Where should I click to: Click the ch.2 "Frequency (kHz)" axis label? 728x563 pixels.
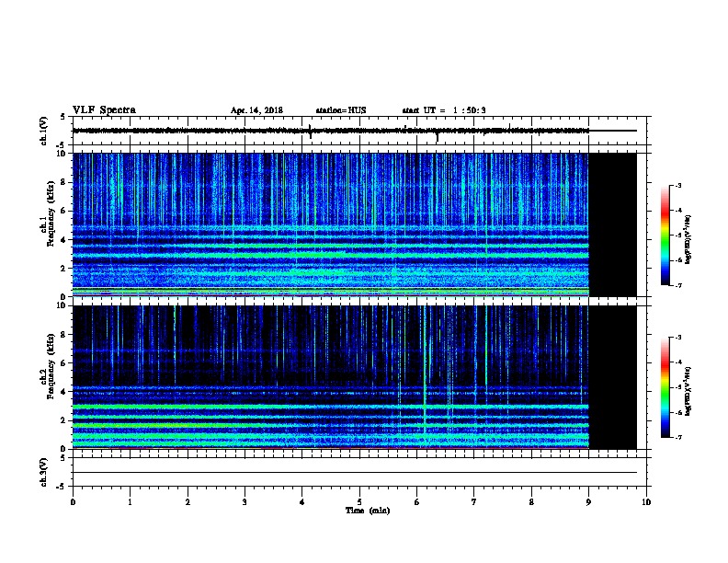(51, 366)
